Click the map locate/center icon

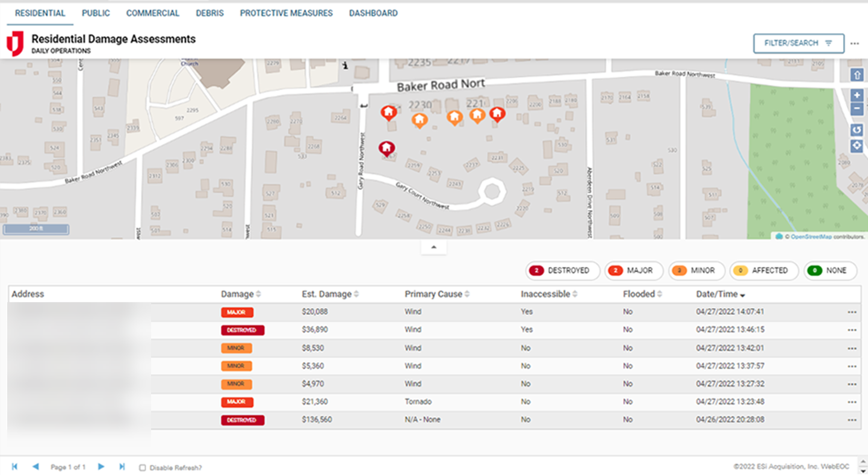coord(857,146)
